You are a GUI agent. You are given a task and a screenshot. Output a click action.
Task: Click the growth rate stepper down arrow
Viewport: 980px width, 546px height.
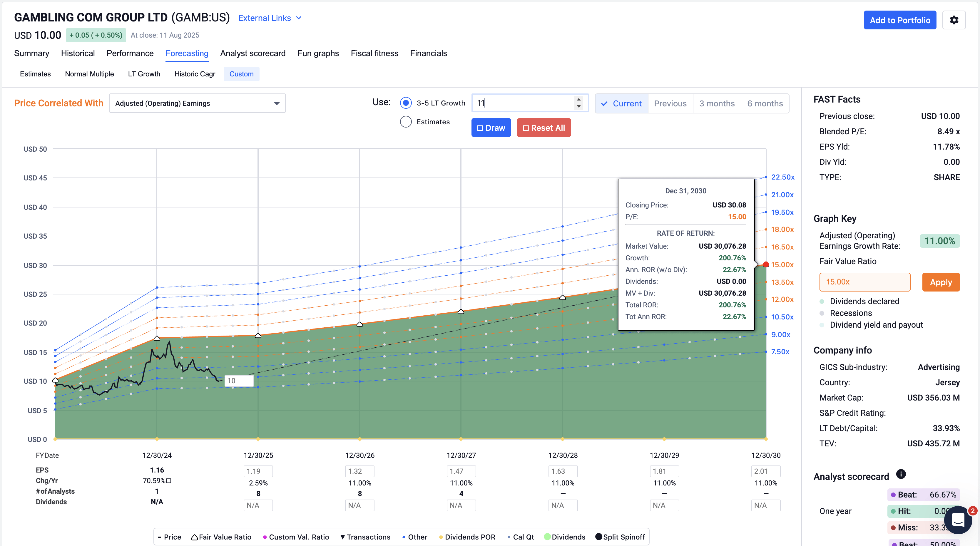point(579,106)
